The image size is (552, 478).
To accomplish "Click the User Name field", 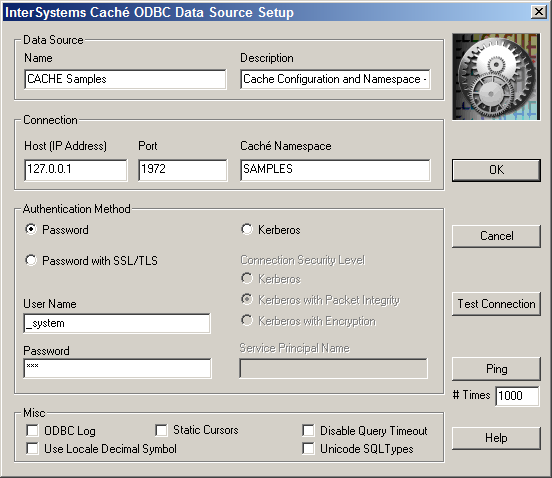I will pyautogui.click(x=117, y=323).
